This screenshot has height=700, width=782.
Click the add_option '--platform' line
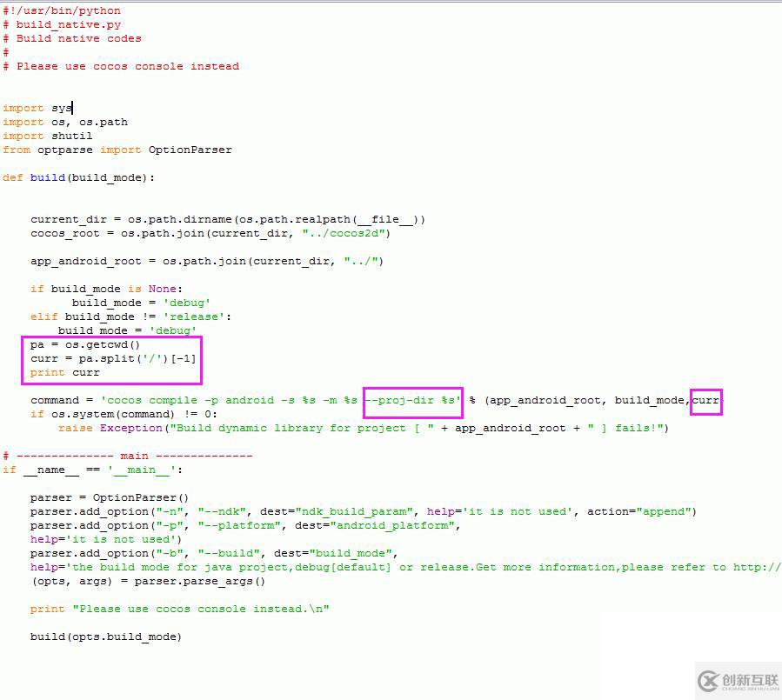click(x=245, y=526)
